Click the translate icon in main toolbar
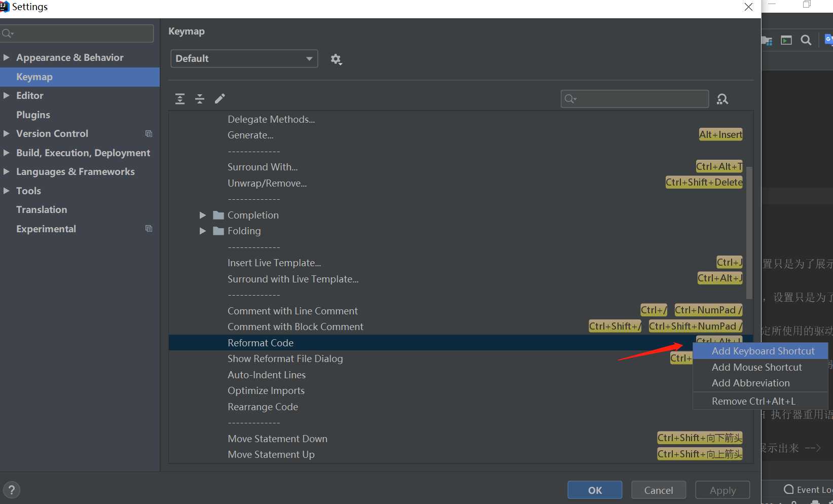Viewport: 833px width, 504px height. pyautogui.click(x=829, y=40)
